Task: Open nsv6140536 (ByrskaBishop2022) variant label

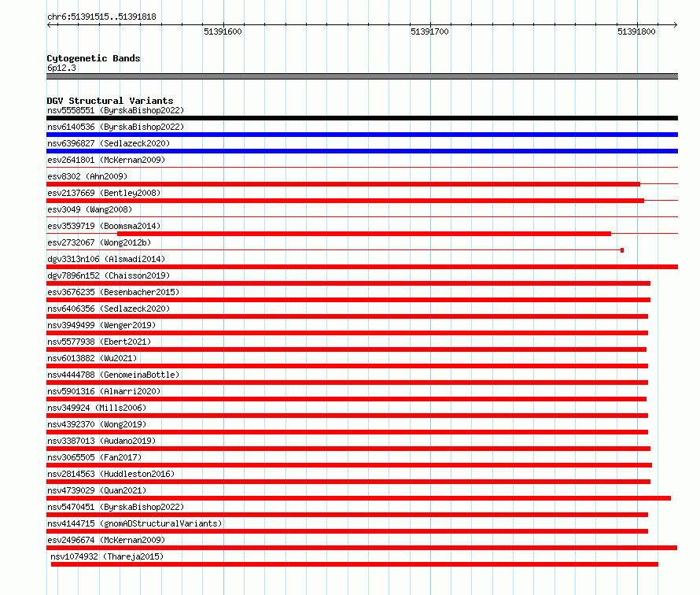Action: [x=116, y=127]
